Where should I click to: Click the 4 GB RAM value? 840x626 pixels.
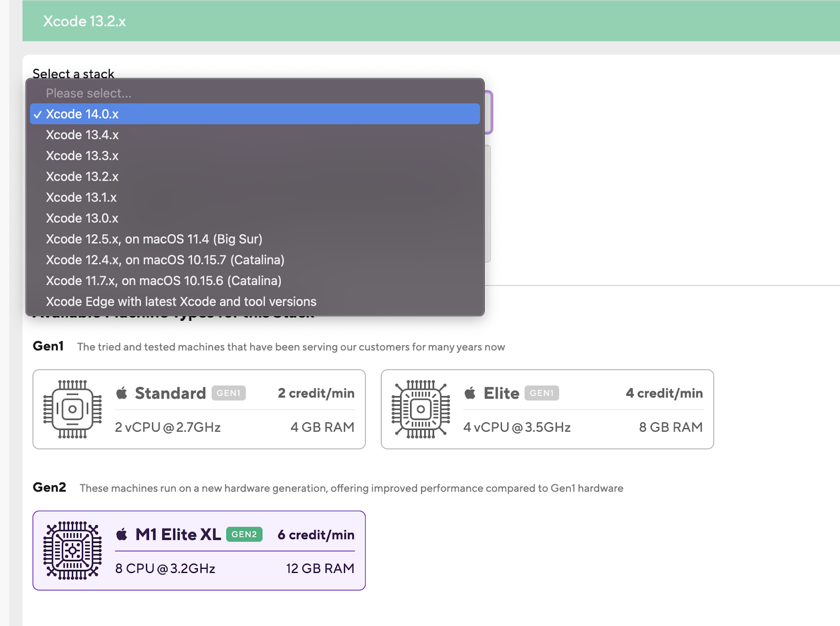pyautogui.click(x=322, y=427)
